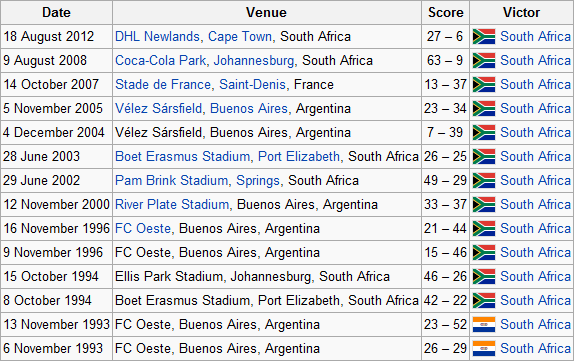
Task: Follow the River Plate Stadium link
Action: click(172, 205)
